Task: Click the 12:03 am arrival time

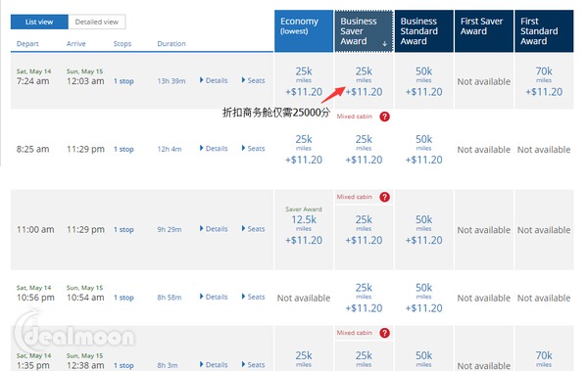Action: tap(85, 81)
